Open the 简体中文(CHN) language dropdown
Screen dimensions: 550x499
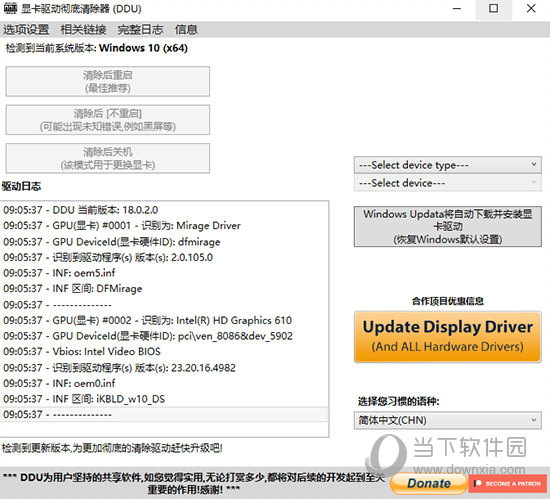tap(448, 420)
